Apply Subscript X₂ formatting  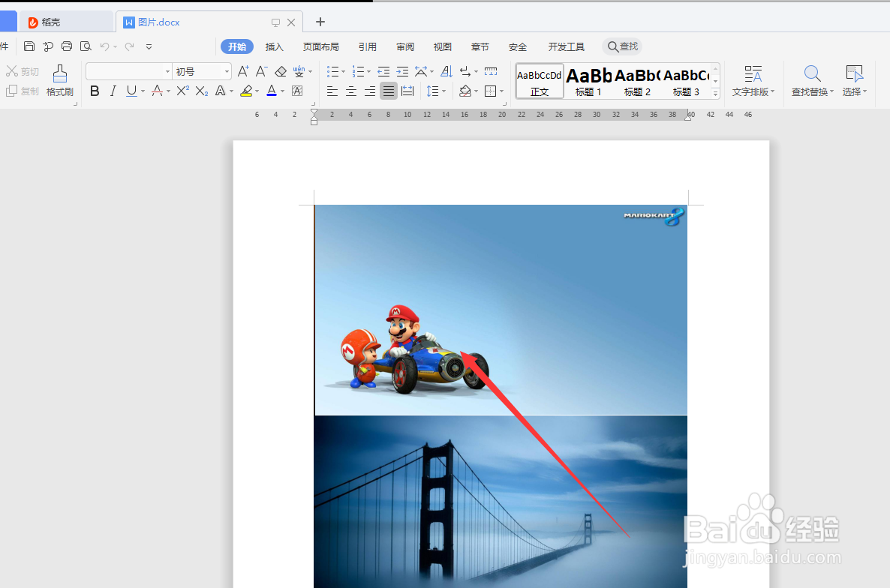202,91
